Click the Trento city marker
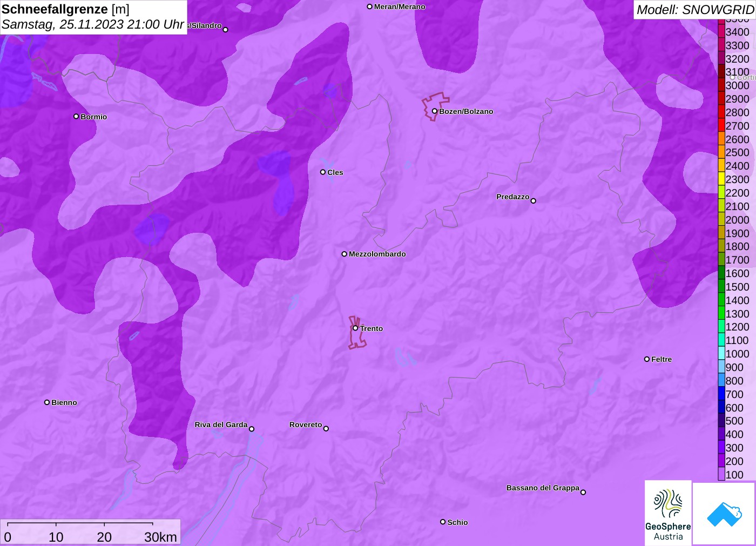Image resolution: width=756 pixels, height=546 pixels. click(355, 328)
